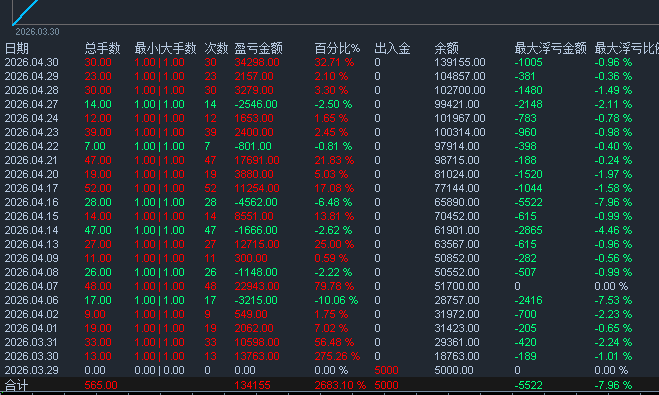Click balance value 51700.00

[457, 287]
